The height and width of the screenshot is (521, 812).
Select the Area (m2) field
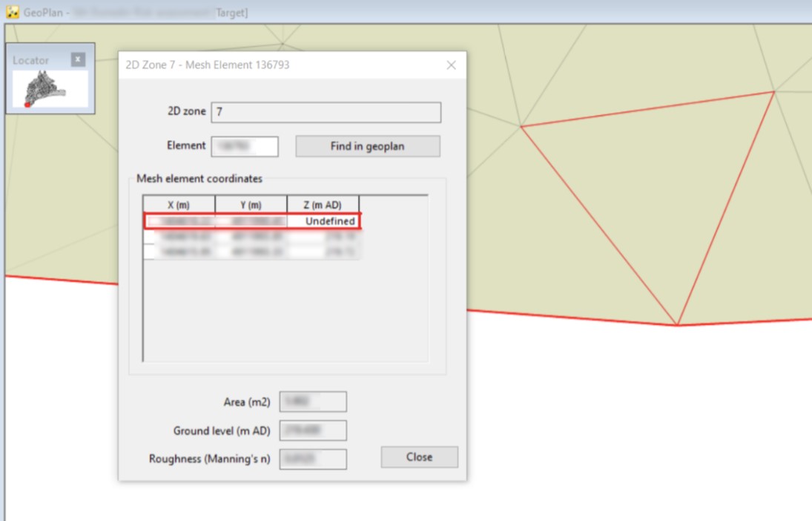click(x=312, y=401)
